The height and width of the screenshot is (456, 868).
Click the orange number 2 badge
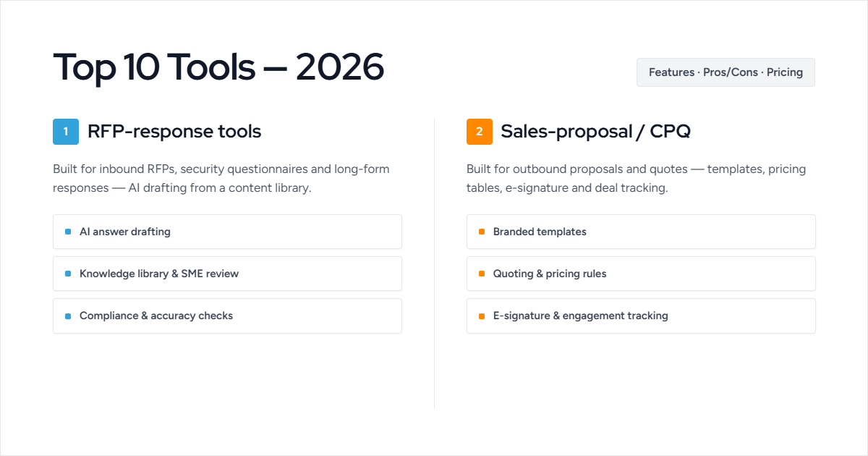click(480, 132)
